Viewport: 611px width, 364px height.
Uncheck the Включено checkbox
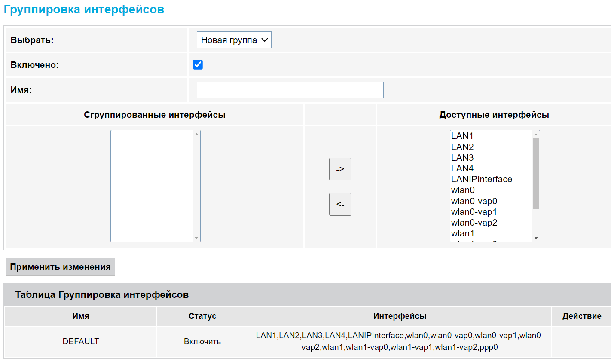coord(198,65)
